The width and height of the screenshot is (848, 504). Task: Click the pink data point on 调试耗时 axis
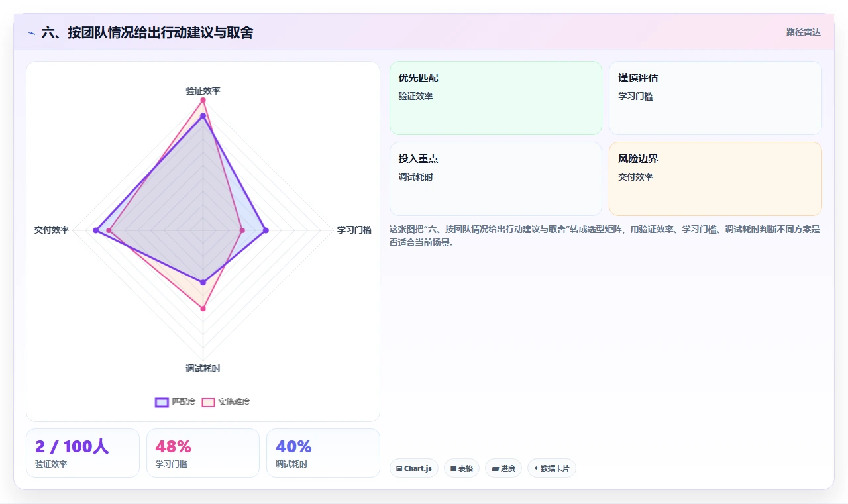[203, 309]
